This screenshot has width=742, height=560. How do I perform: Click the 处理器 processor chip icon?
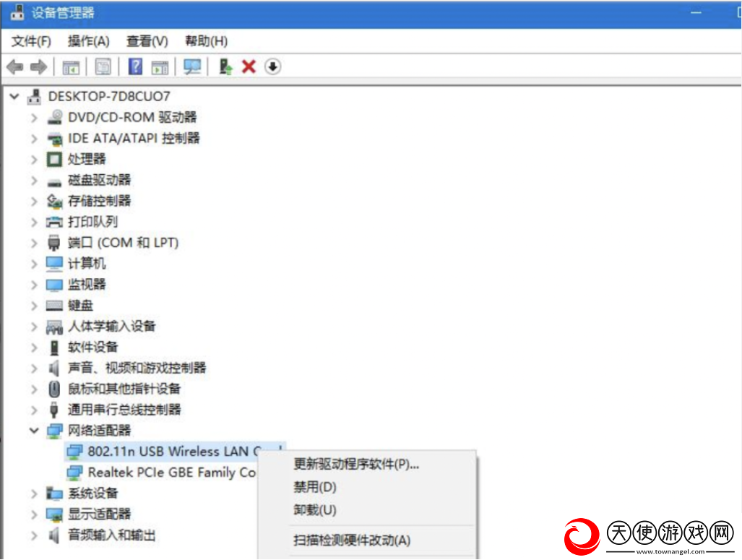[x=54, y=159]
